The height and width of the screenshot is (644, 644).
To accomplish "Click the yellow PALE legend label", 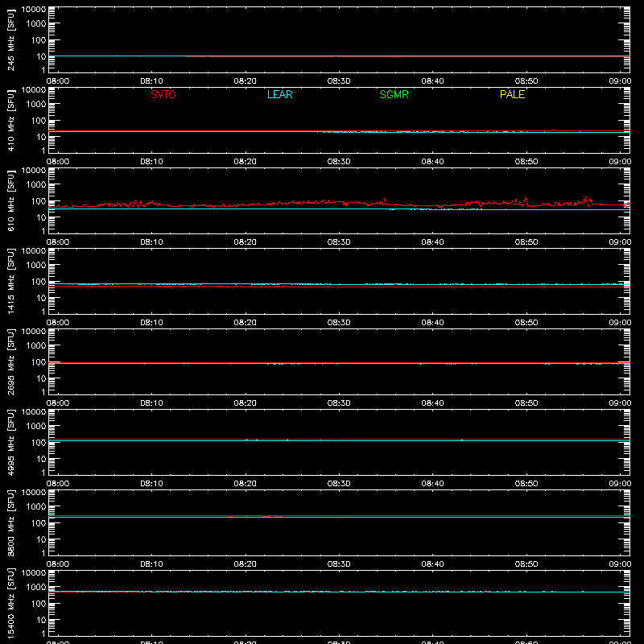I will [x=512, y=94].
